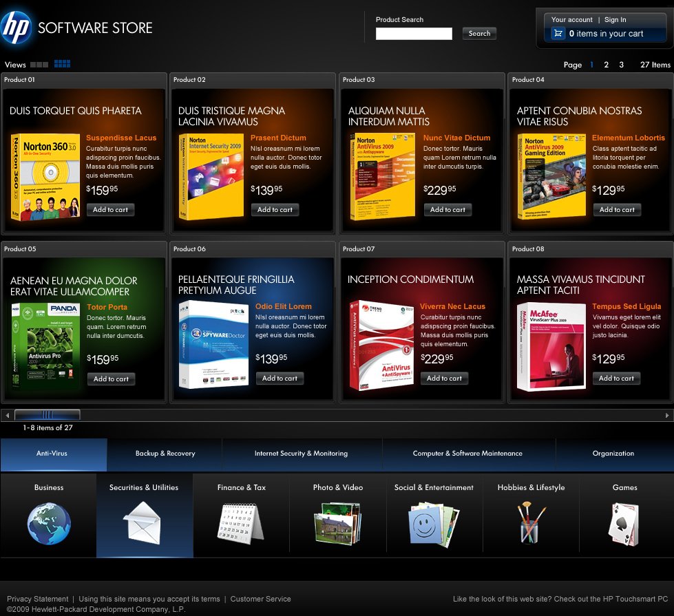Open Your account link
The width and height of the screenshot is (674, 616).
tap(571, 20)
